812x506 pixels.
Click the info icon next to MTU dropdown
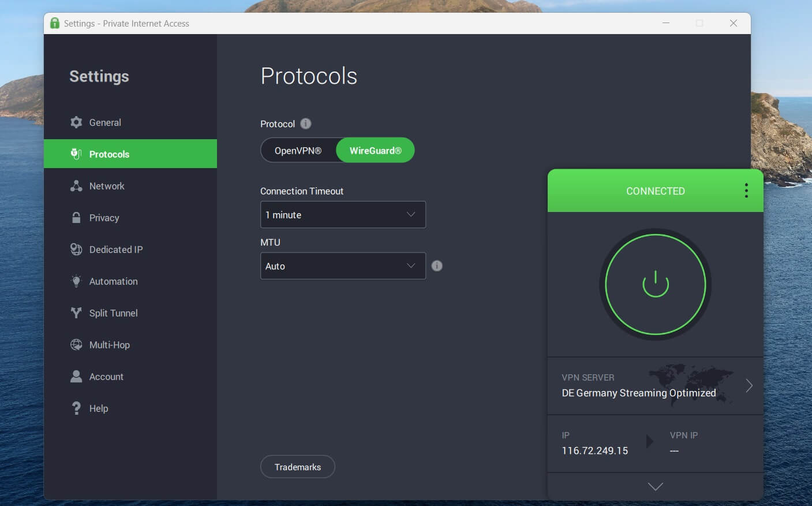click(437, 266)
